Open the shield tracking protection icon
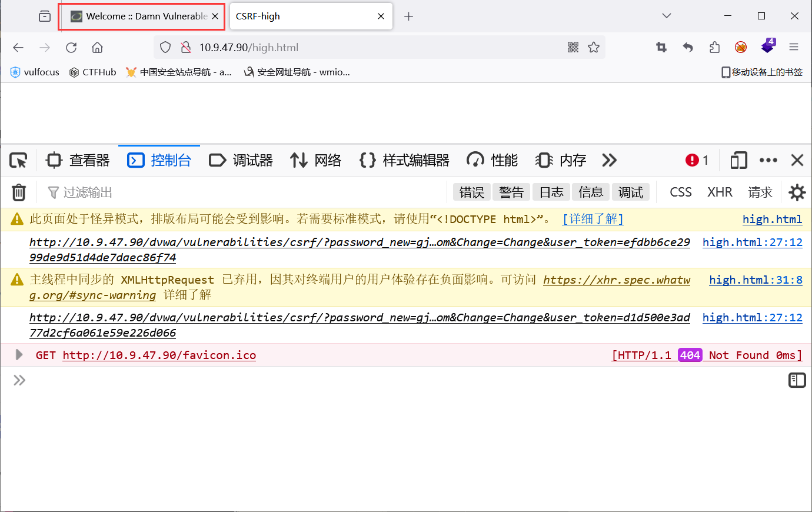812x512 pixels. [165, 47]
